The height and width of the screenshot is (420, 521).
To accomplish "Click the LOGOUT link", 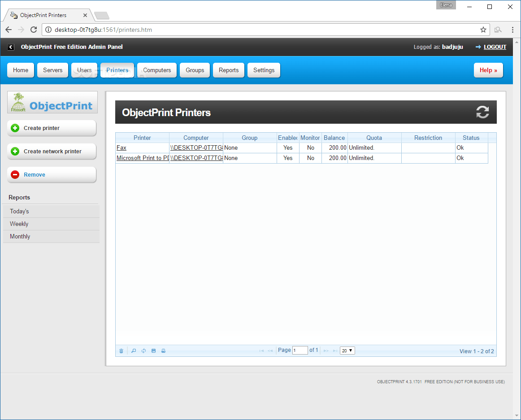I will coord(495,47).
